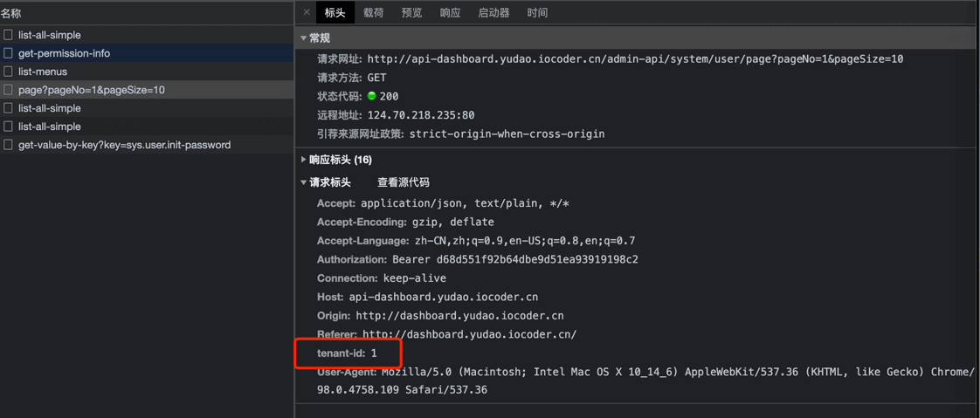Tick the page?pageNo=1&pageSize=10 request checkbox
Screen dimensions: 980x418
(8, 90)
